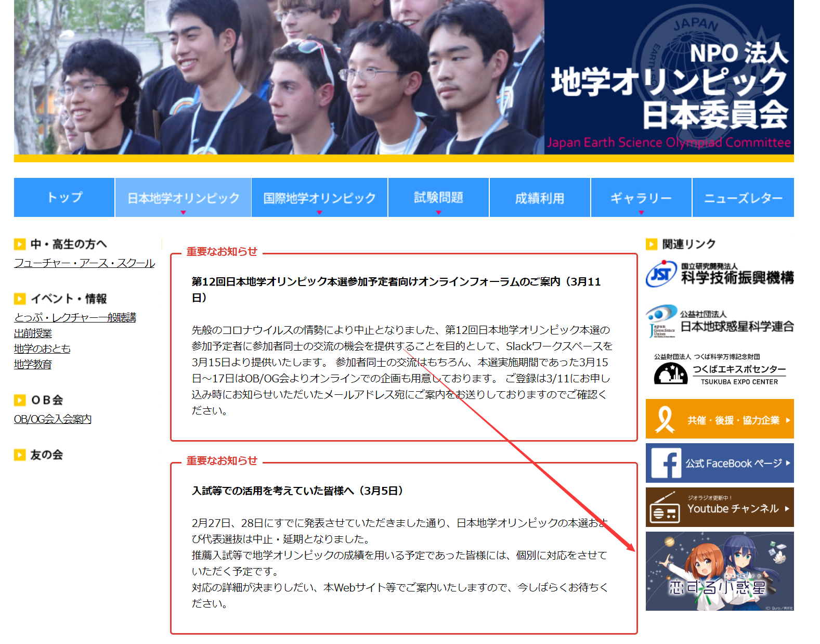Click yellow arrow icon beside 関連リンク
Viewport: 820px width, 644px height.
[x=652, y=244]
